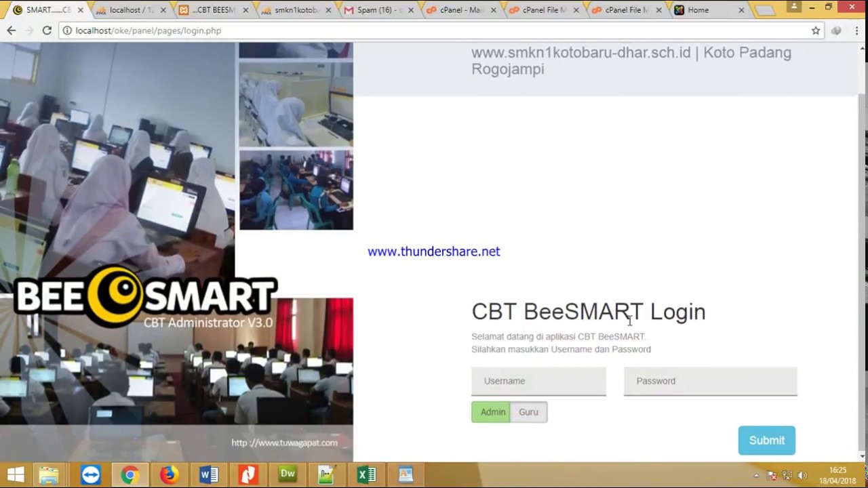Open the orange PDF app in taskbar
This screenshot has width=868, height=488.
click(248, 474)
